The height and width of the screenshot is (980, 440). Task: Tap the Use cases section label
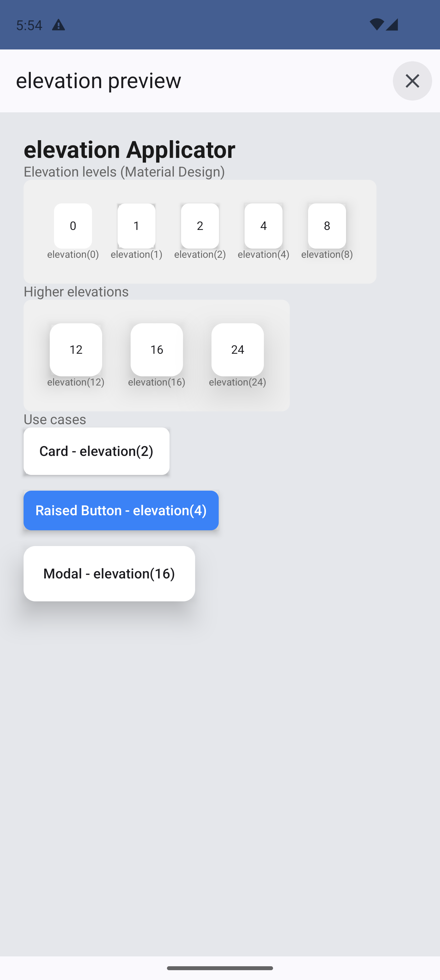[x=55, y=419]
